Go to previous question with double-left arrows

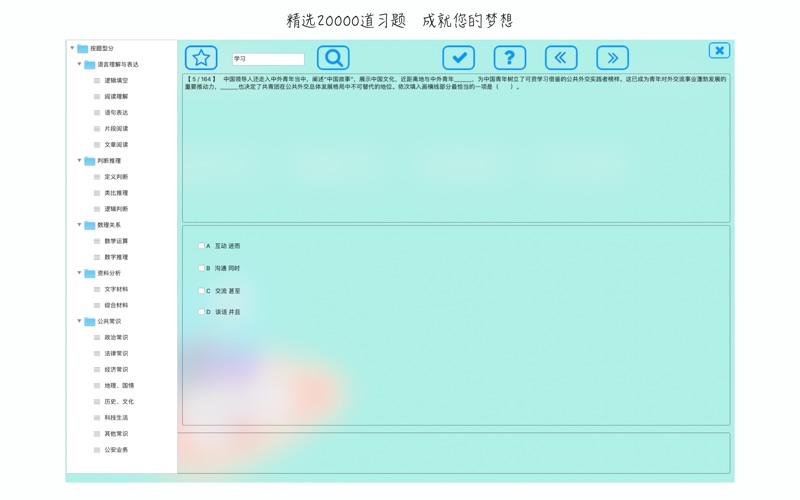coord(561,58)
